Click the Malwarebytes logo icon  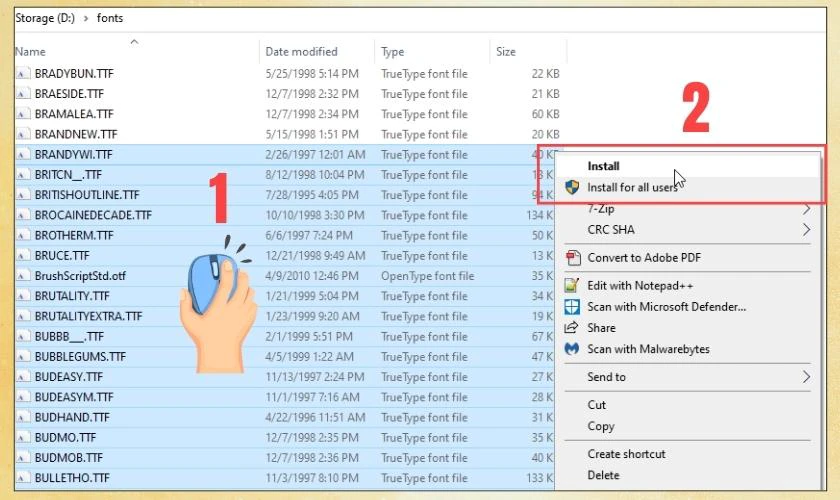click(572, 349)
